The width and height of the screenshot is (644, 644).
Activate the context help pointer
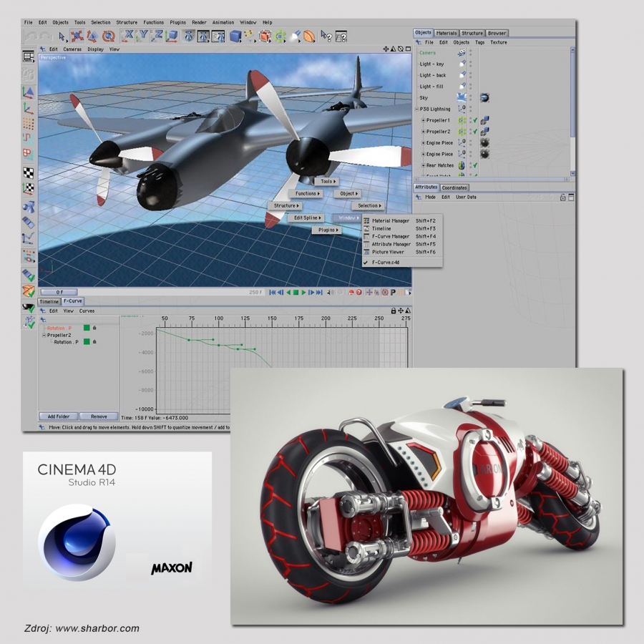(x=326, y=36)
